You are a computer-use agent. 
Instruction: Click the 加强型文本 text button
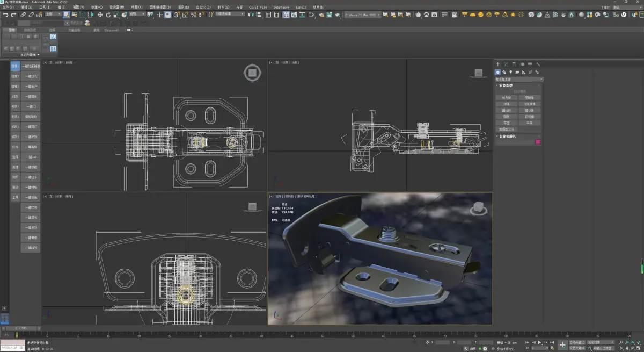[507, 129]
